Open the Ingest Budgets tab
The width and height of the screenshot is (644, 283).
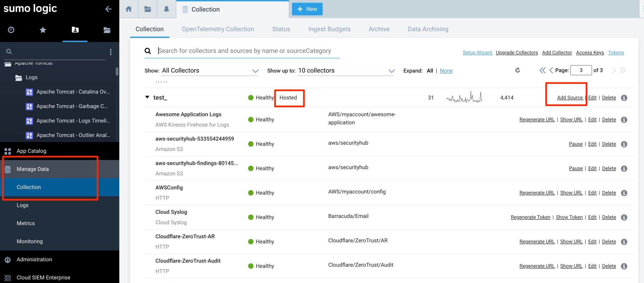329,29
